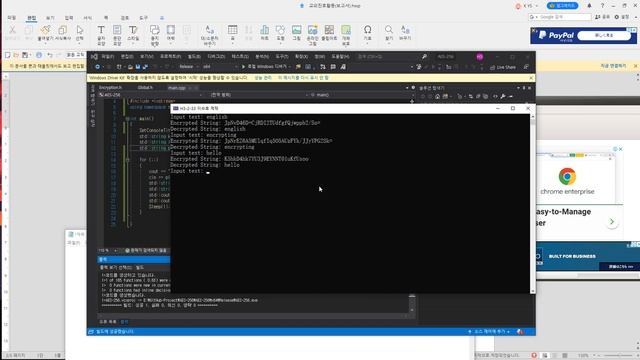The width and height of the screenshot is (640, 360).
Task: Expand the Hangul Paste dropdown arrow
Action: pyautogui.click(x=45, y=43)
